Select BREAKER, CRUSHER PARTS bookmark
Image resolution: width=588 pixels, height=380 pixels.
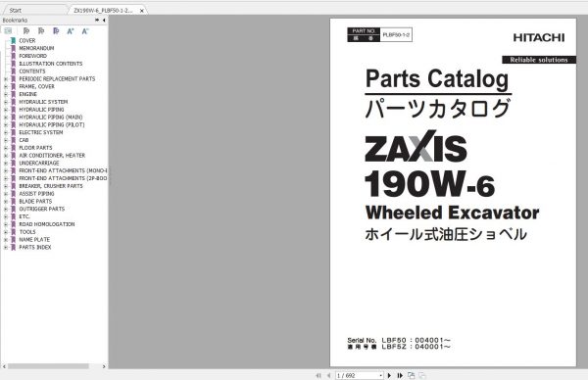click(51, 186)
